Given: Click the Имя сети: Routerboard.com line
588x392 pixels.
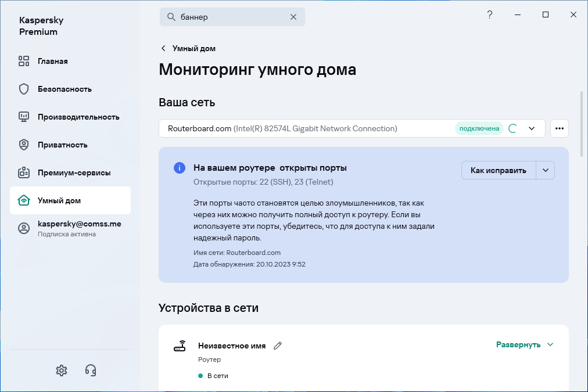Looking at the screenshot, I should [x=237, y=253].
